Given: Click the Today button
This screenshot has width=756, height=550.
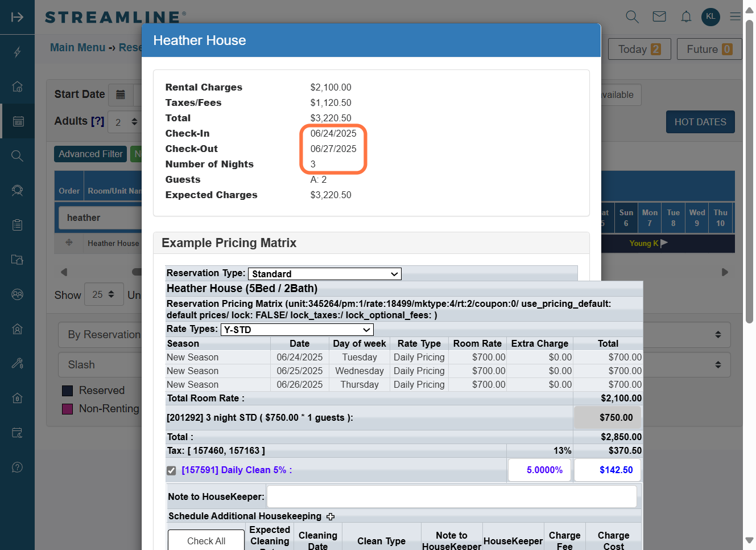Looking at the screenshot, I should pos(640,50).
